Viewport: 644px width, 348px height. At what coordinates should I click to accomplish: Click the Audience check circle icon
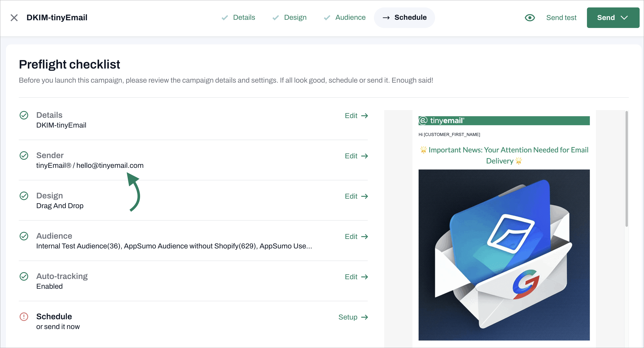point(24,236)
